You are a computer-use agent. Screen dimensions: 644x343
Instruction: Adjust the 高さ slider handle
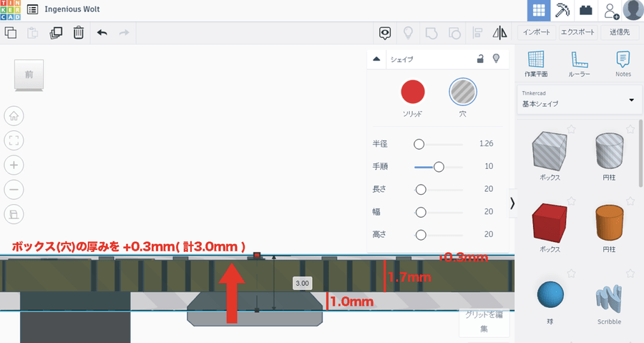pyautogui.click(x=421, y=235)
